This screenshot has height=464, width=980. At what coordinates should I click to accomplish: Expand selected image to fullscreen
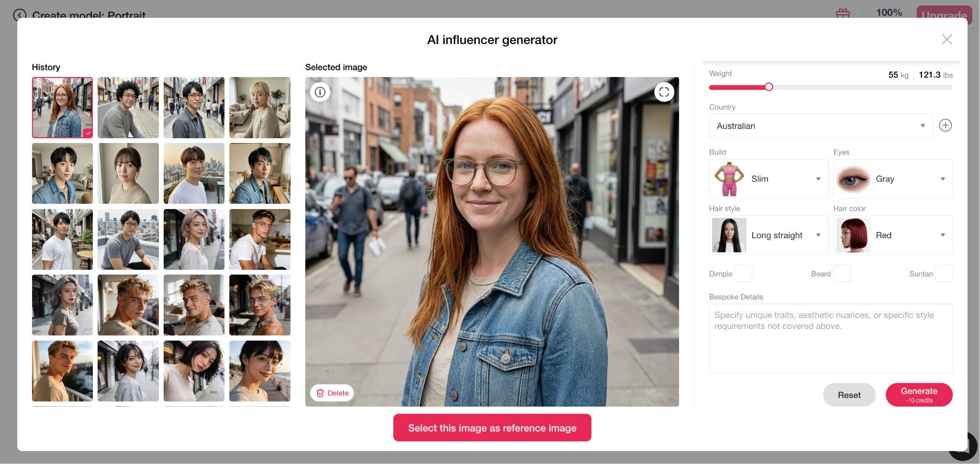pyautogui.click(x=664, y=92)
